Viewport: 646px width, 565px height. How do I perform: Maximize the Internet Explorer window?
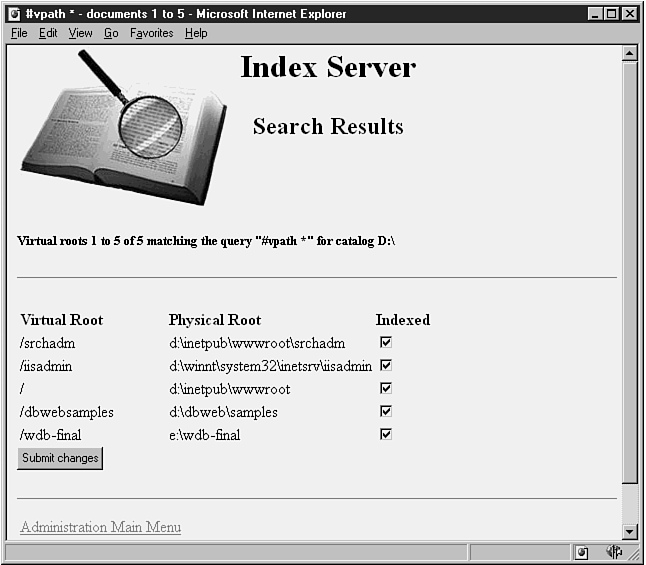coord(612,14)
